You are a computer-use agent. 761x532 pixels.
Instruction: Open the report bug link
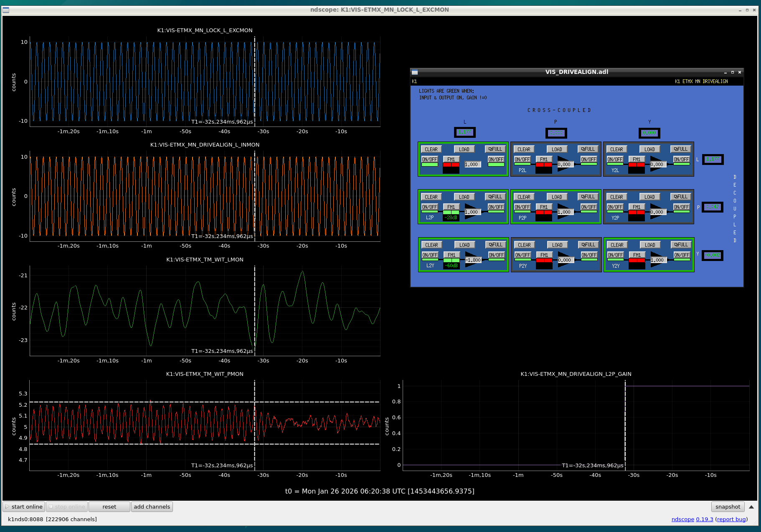731,519
